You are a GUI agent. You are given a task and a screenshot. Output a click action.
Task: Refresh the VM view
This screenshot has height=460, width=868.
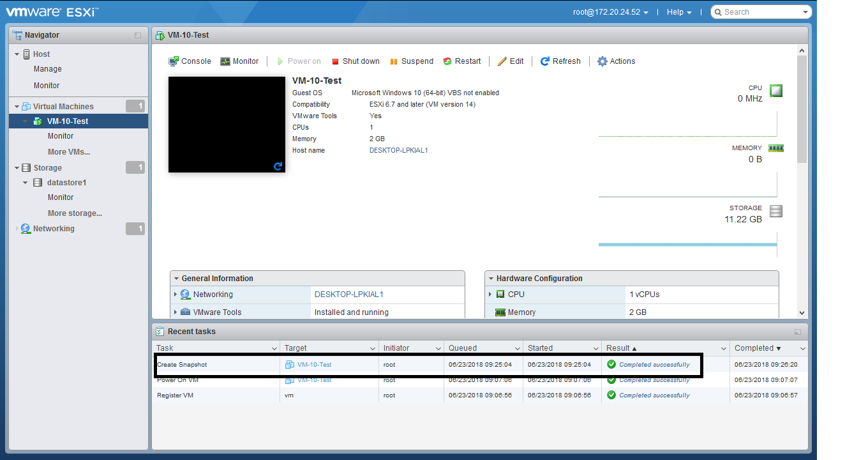(x=560, y=61)
